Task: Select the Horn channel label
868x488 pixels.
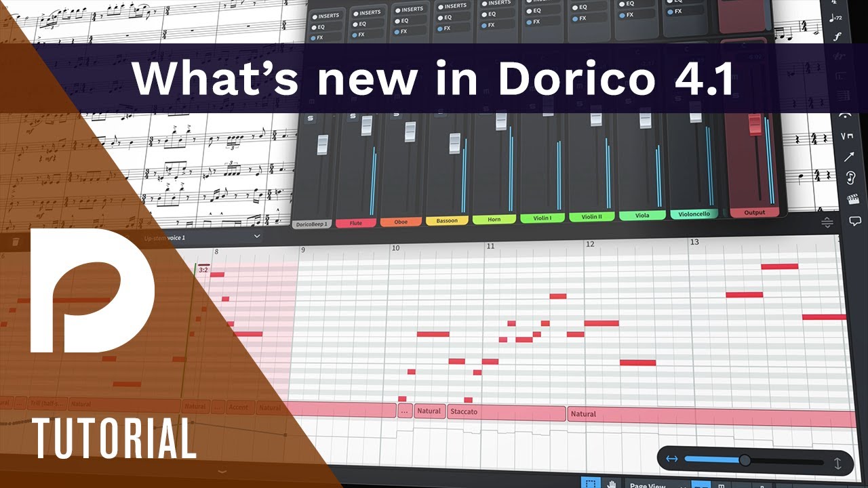Action: coord(494,219)
